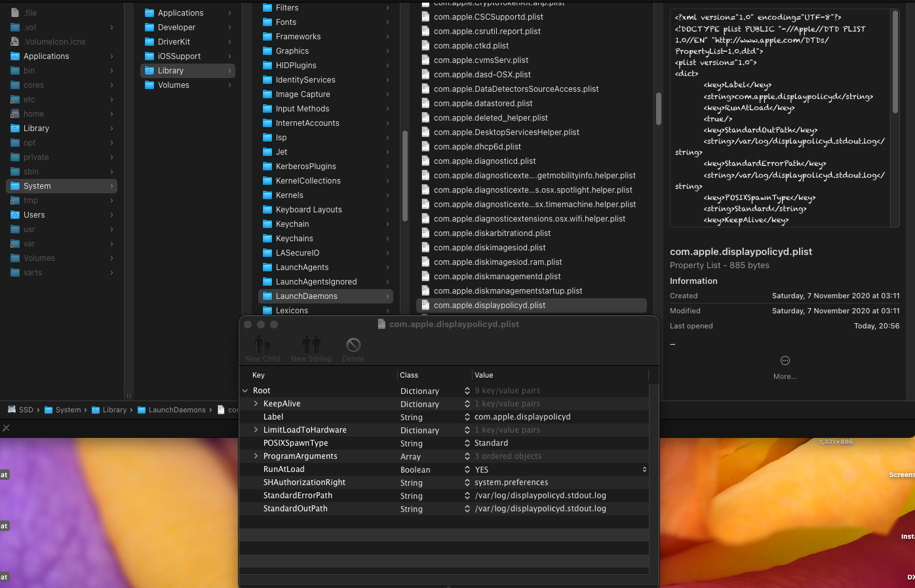
Task: Open the Users folder icon
Action: coord(15,215)
